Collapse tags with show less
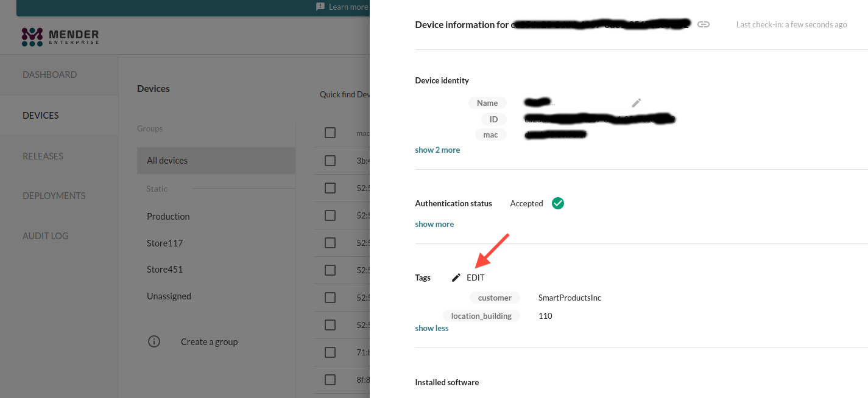The height and width of the screenshot is (398, 868). pos(432,328)
